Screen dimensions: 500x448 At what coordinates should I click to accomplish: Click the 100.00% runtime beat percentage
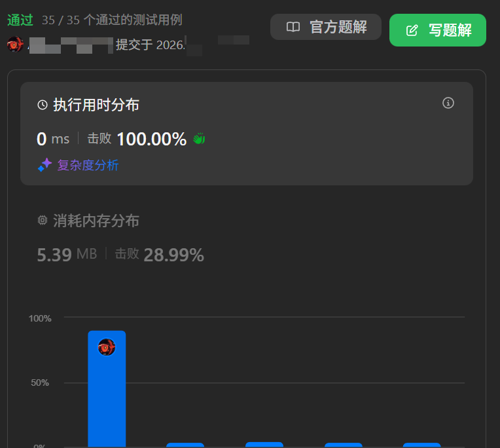(x=152, y=139)
